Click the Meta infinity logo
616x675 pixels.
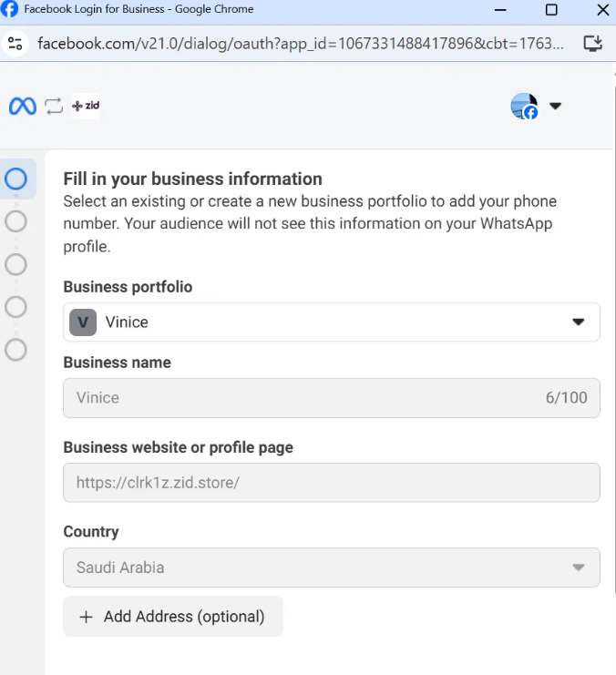click(23, 106)
